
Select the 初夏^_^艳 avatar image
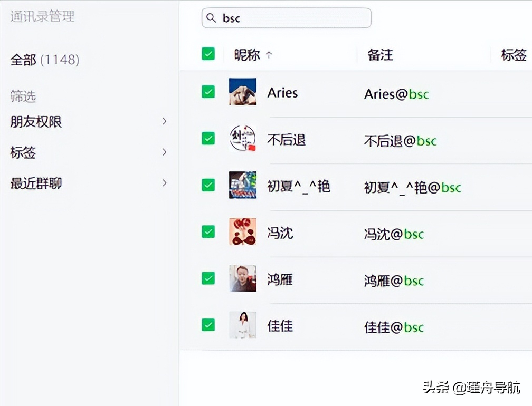[x=243, y=185]
